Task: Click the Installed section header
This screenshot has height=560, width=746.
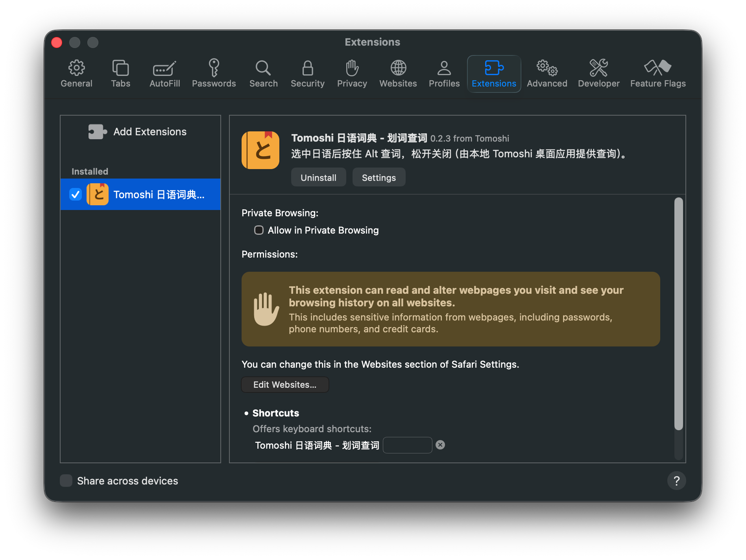Action: pos(90,171)
